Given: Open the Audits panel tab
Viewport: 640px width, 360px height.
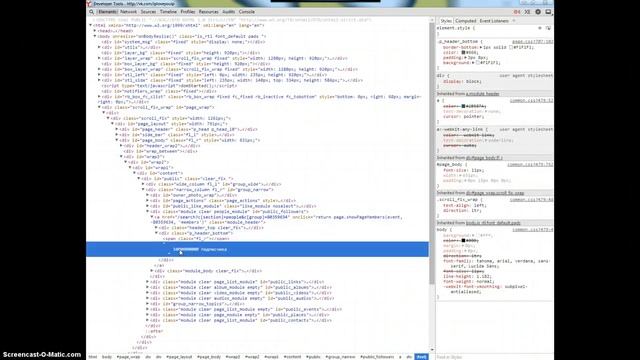Looking at the screenshot, I should click(x=229, y=12).
